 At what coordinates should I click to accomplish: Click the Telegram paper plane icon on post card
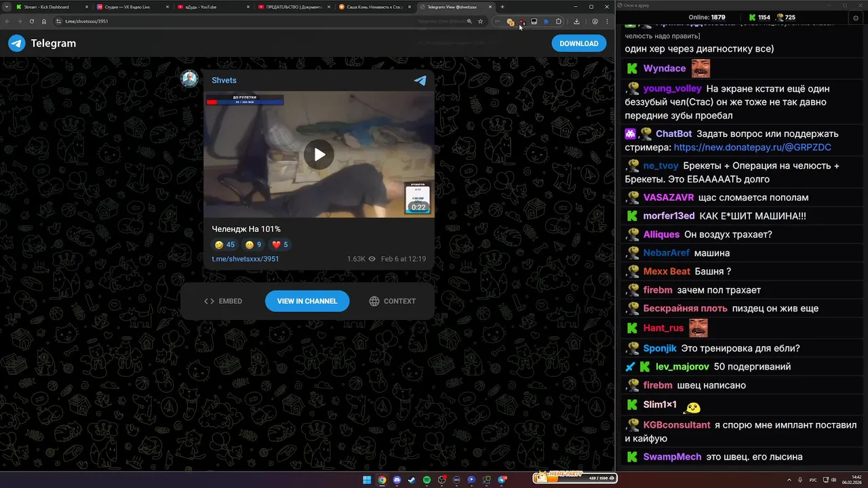point(420,80)
